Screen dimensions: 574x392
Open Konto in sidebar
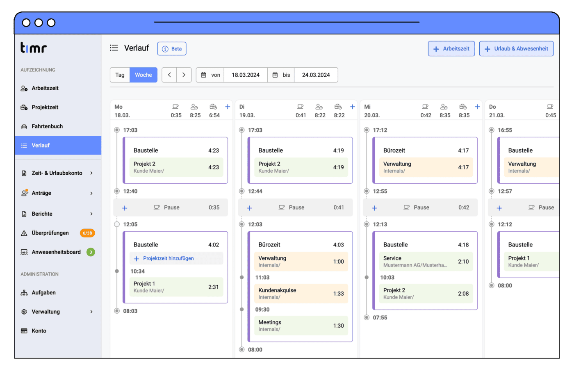coord(58,331)
